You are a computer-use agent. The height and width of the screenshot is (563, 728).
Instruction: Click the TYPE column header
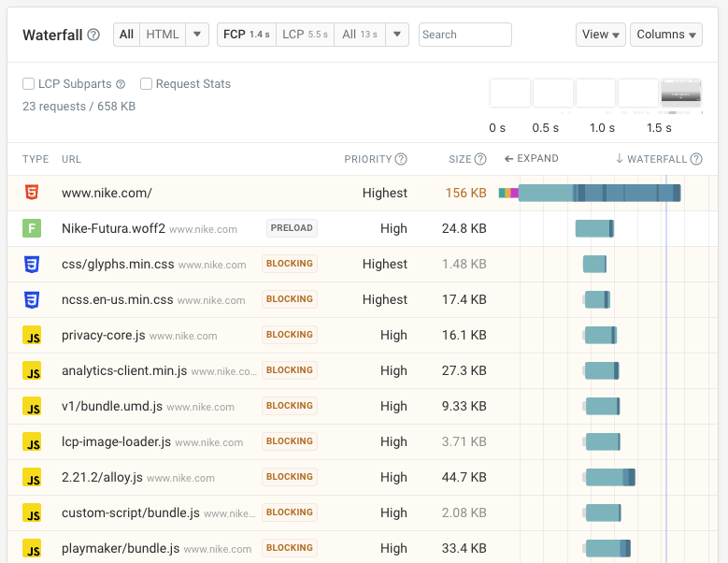point(36,159)
